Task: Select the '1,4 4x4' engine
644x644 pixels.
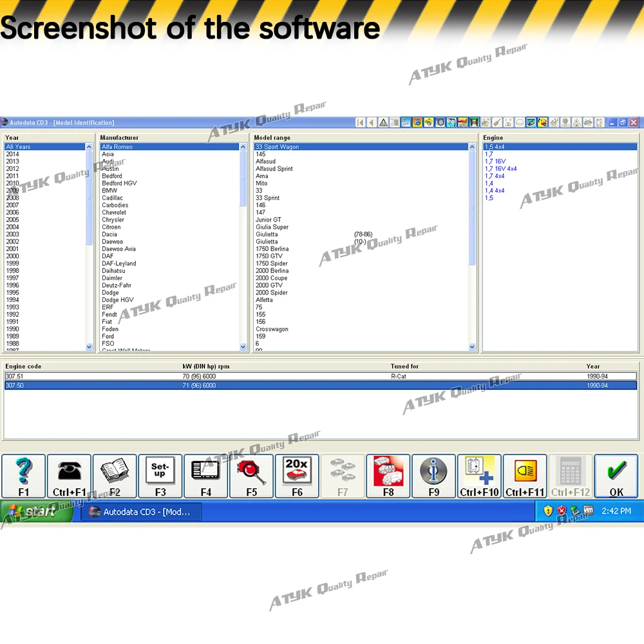Action: (560, 191)
